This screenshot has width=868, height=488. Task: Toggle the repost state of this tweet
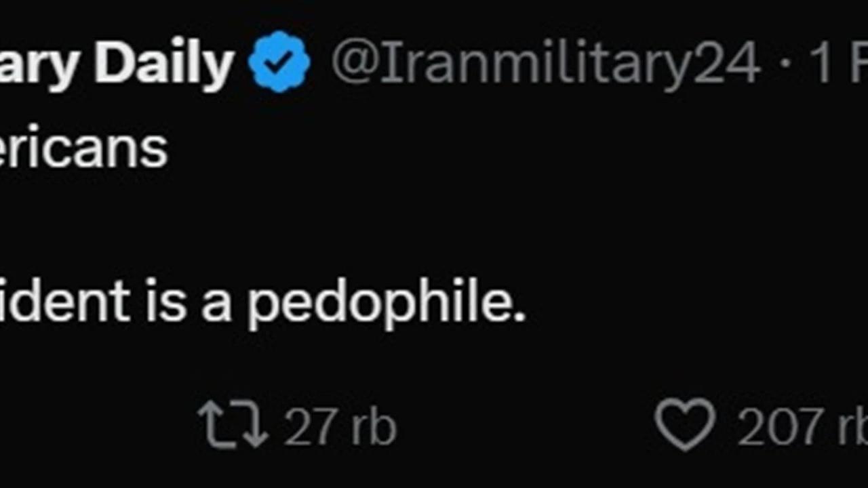[x=233, y=426]
